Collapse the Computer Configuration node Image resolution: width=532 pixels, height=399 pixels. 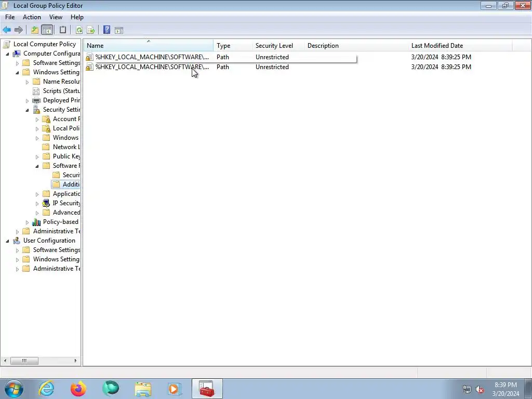pyautogui.click(x=7, y=54)
